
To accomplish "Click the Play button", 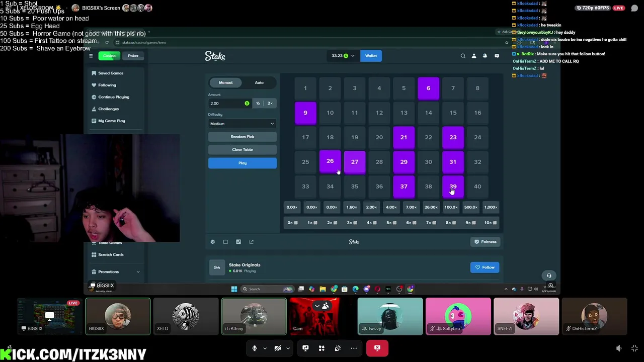I will point(242,163).
